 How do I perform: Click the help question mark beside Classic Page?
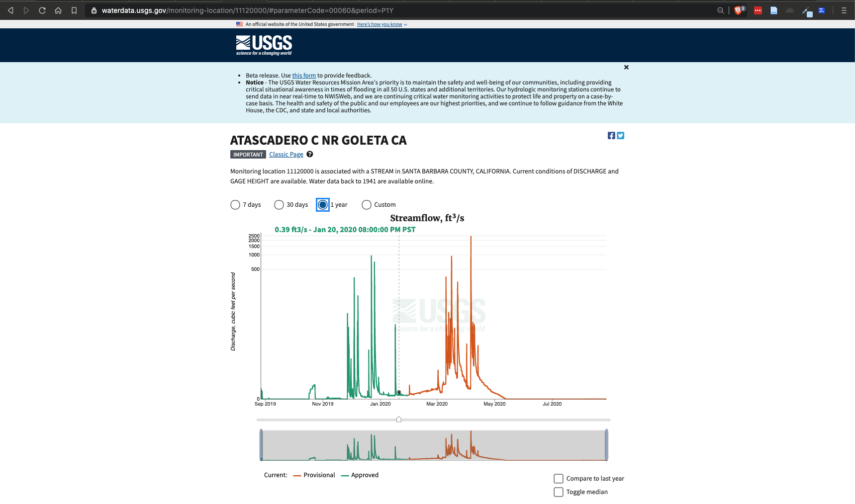310,154
